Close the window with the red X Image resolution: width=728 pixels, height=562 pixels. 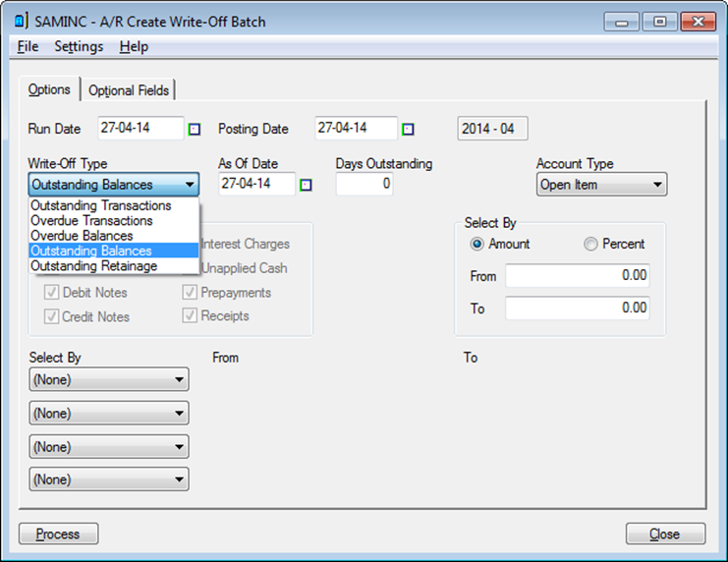(x=698, y=22)
